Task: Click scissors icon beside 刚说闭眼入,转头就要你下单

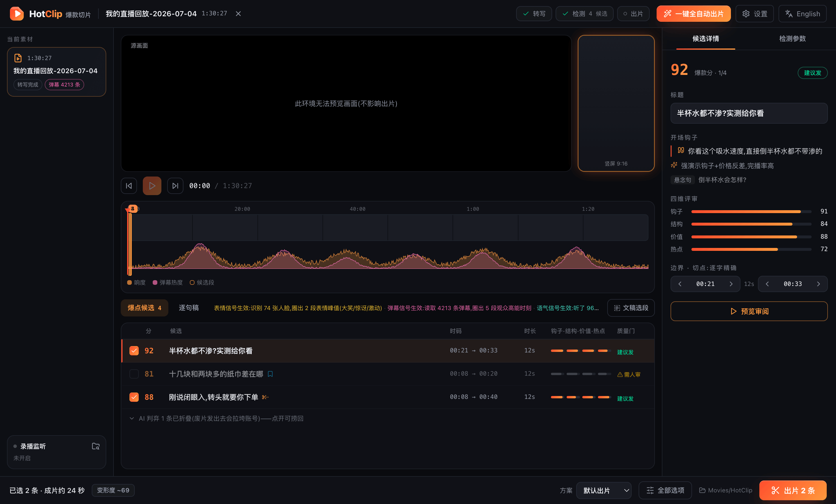Action: pos(265,397)
